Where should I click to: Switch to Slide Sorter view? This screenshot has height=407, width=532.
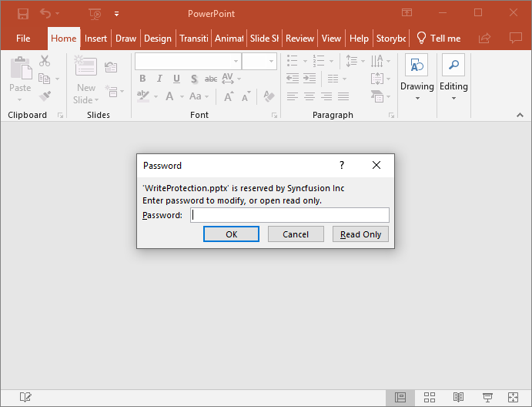(430, 397)
